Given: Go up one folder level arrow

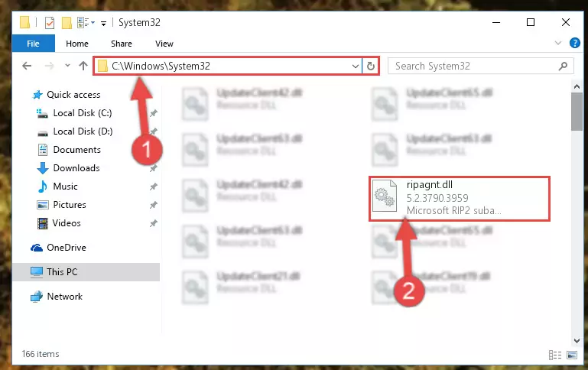Looking at the screenshot, I should pyautogui.click(x=83, y=66).
